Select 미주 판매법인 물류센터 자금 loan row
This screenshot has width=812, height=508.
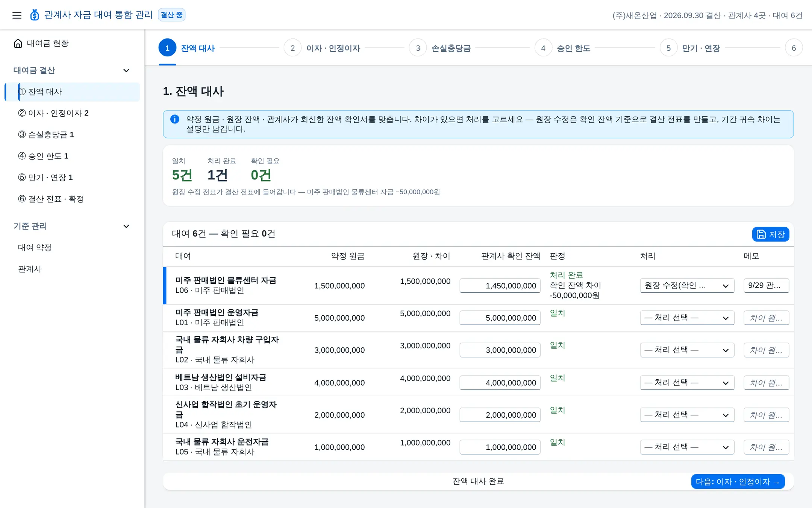click(x=478, y=286)
